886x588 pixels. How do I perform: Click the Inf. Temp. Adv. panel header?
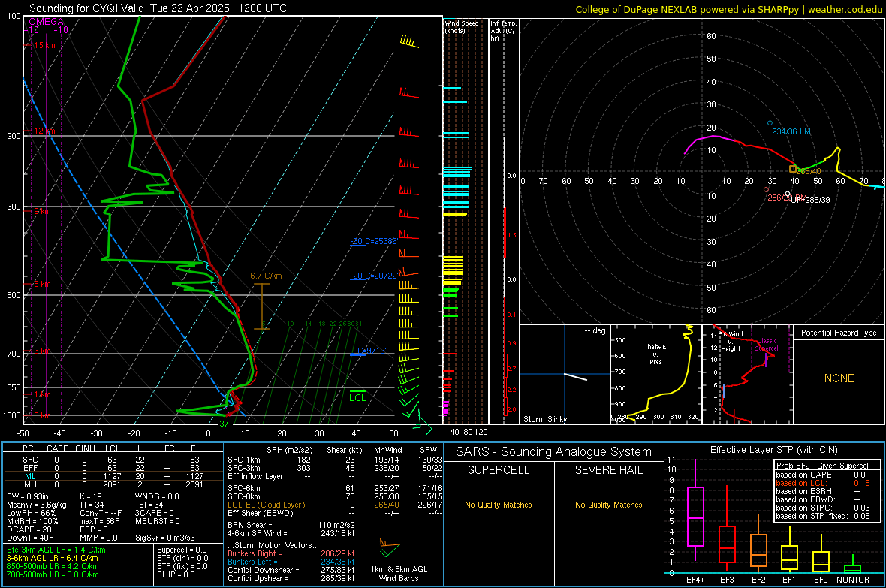click(x=503, y=31)
